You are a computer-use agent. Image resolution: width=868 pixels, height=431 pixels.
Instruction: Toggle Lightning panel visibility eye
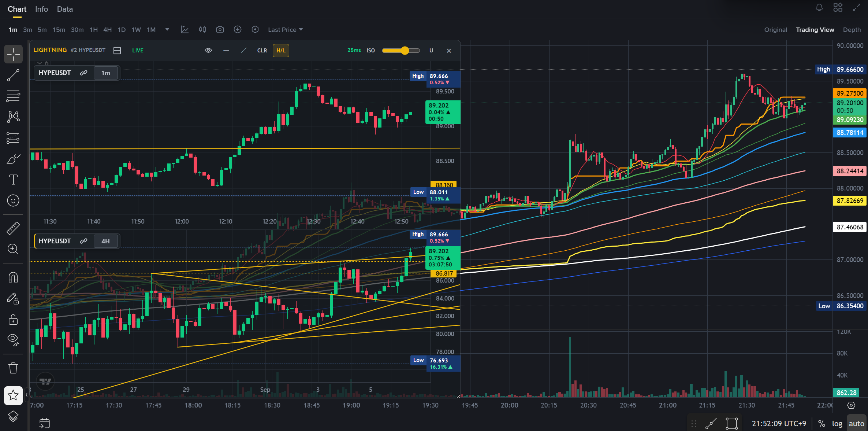tap(208, 51)
